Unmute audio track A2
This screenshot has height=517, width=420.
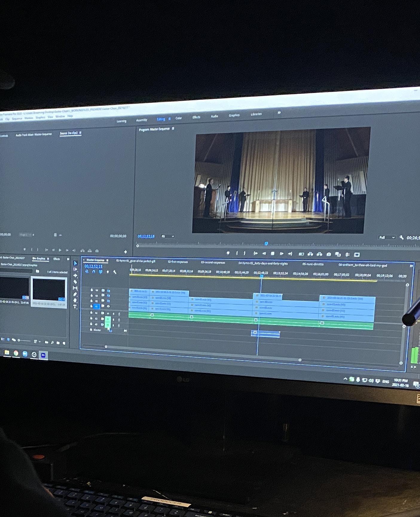click(x=108, y=319)
